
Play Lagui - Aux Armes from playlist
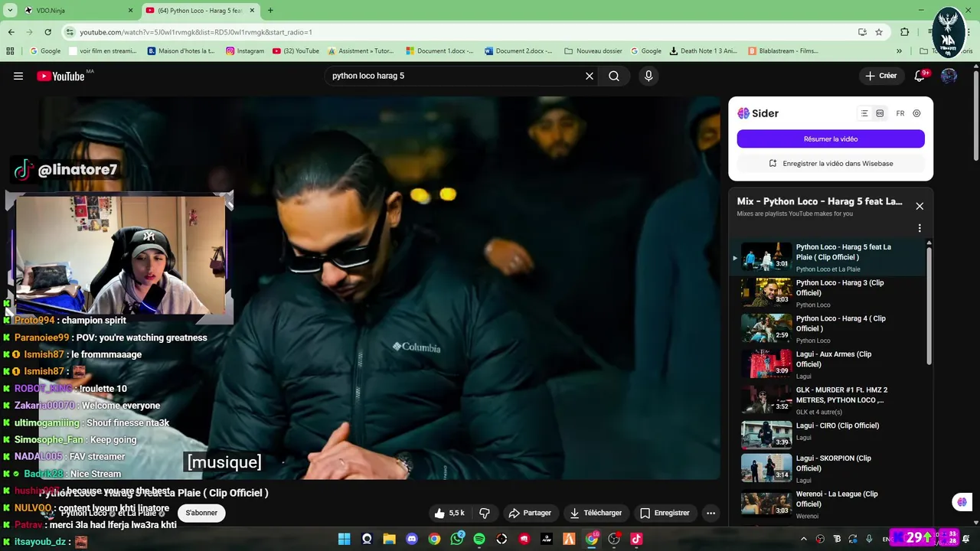(827, 365)
